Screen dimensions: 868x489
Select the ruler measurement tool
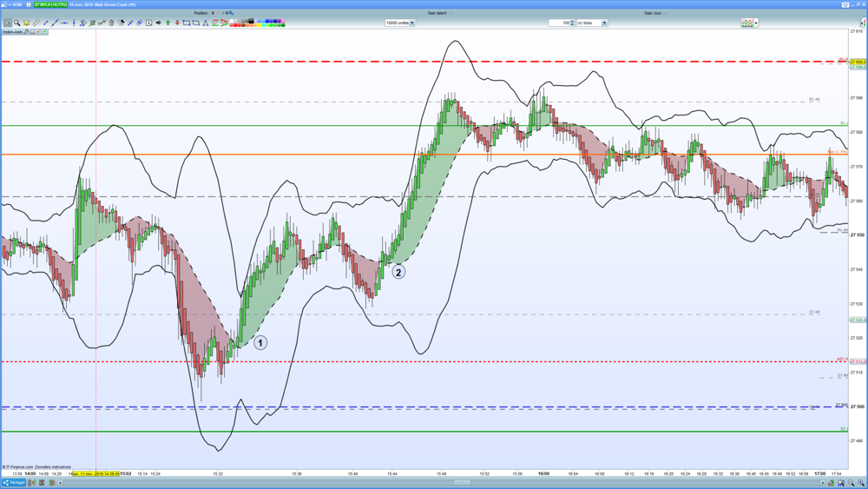point(36,23)
